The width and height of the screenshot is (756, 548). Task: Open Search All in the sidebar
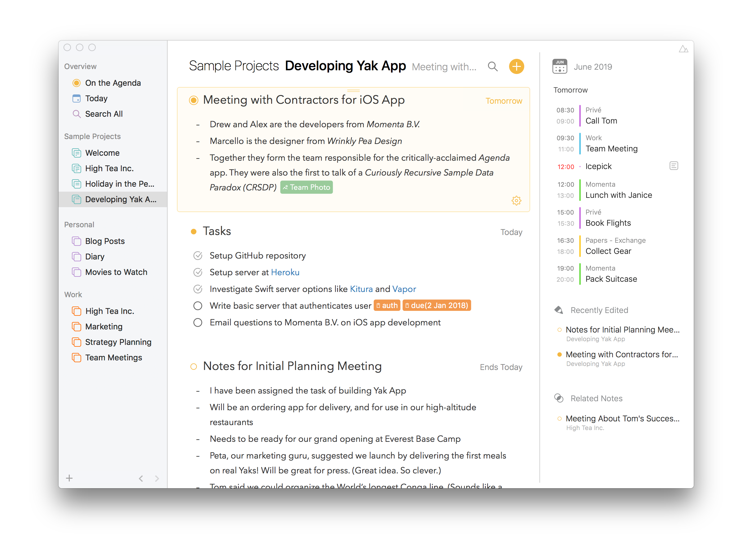(113, 114)
